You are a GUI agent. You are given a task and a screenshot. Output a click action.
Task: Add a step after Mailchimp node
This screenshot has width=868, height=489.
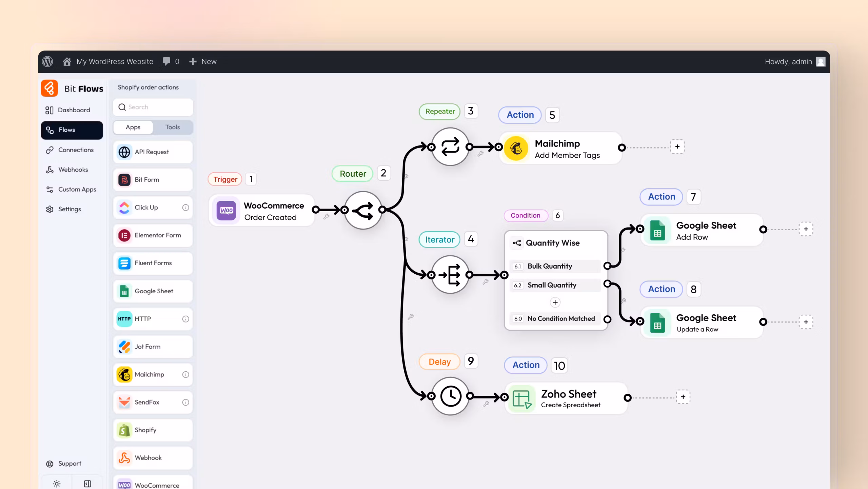(677, 147)
